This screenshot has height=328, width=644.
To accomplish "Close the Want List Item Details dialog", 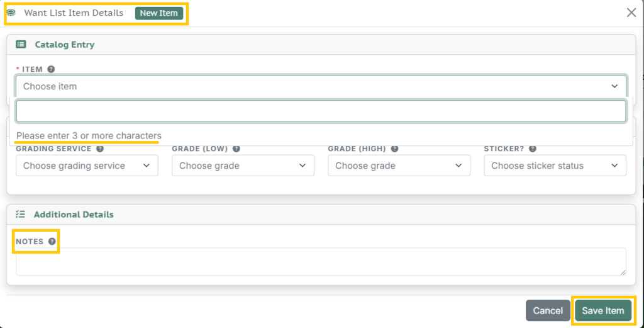I will 631,13.
